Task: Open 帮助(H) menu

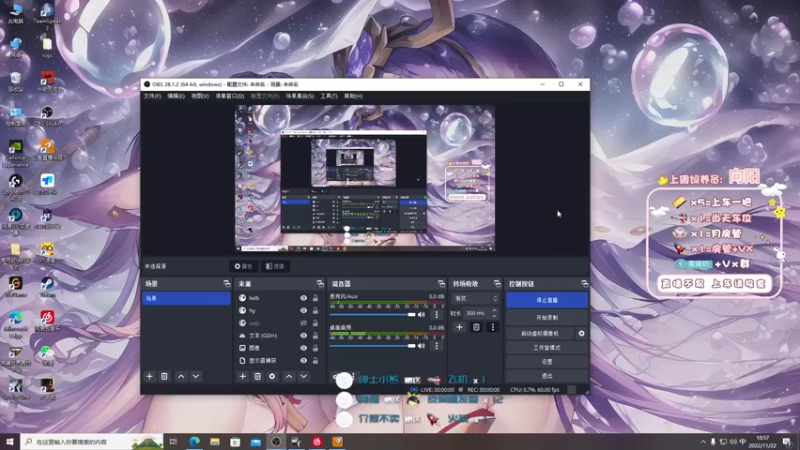Action: coord(353,96)
